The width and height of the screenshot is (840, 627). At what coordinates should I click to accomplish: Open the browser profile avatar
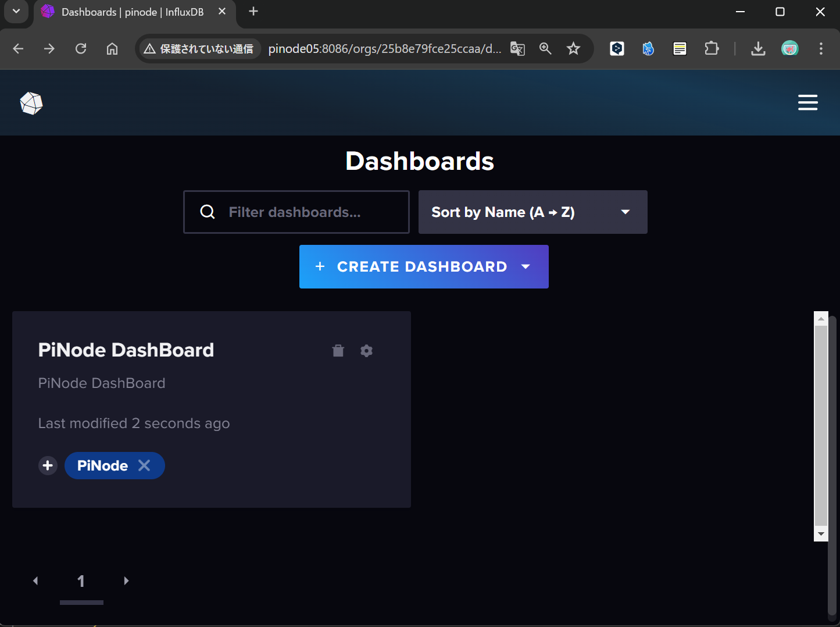[x=789, y=49]
